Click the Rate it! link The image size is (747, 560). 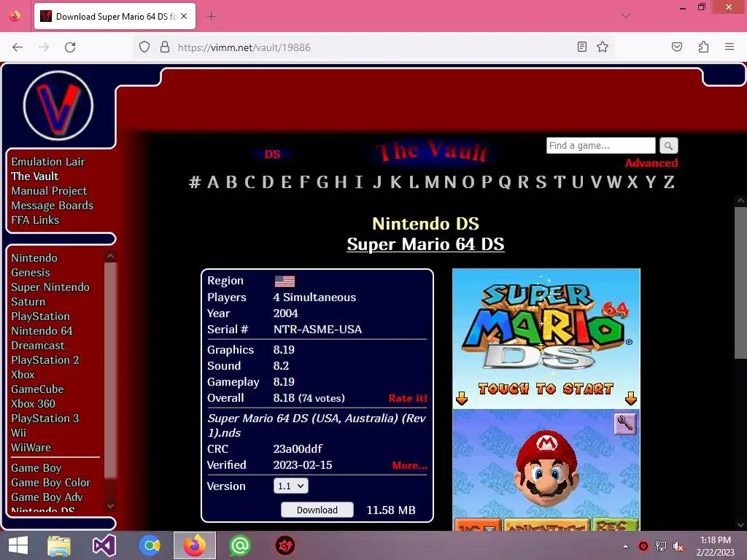[408, 398]
